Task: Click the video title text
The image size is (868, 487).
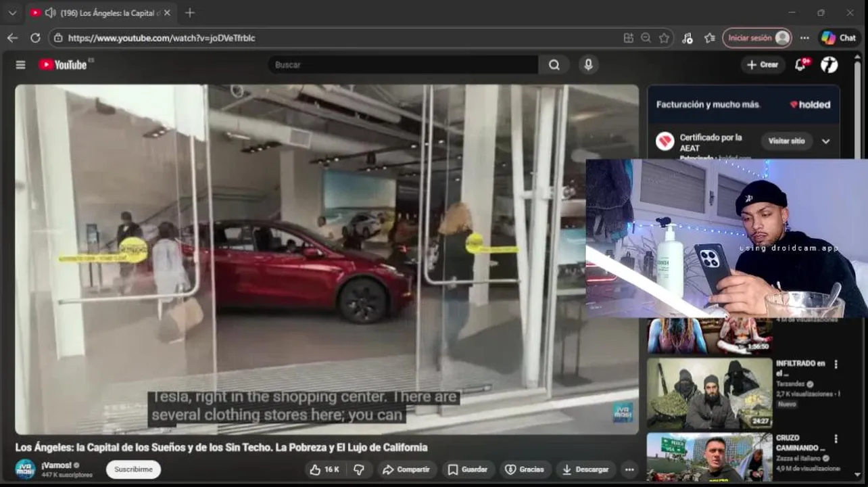Action: pos(221,448)
